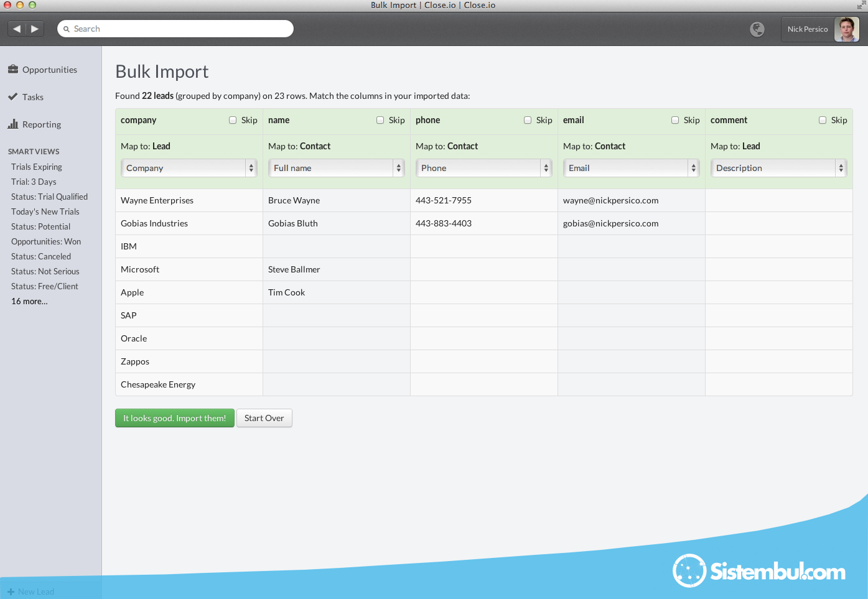Toggle Skip for the phone column
Screen dimensions: 868x599
528,120
